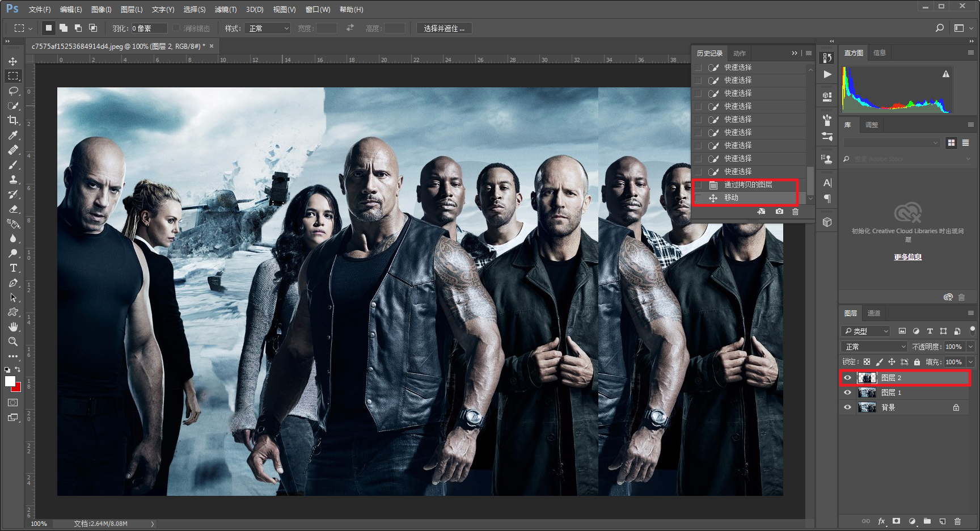Screen dimensions: 980x531
Task: Switch to the 通道 tab
Action: click(x=874, y=313)
